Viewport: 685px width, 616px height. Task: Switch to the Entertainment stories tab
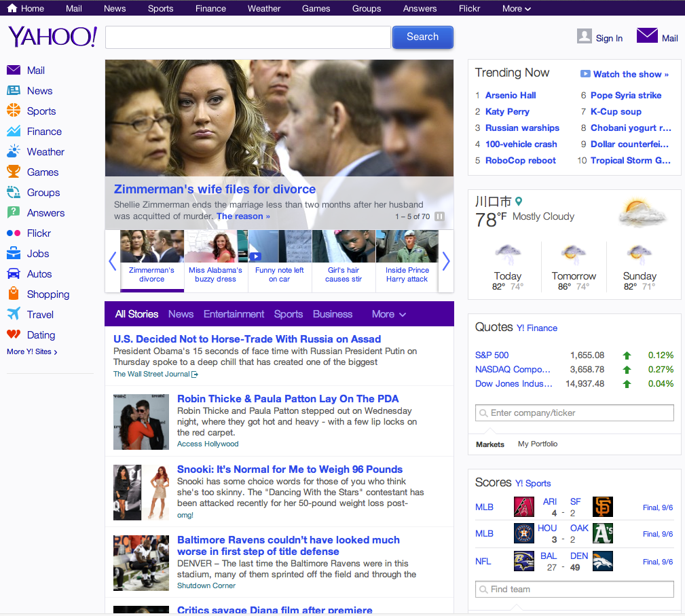[x=234, y=314]
